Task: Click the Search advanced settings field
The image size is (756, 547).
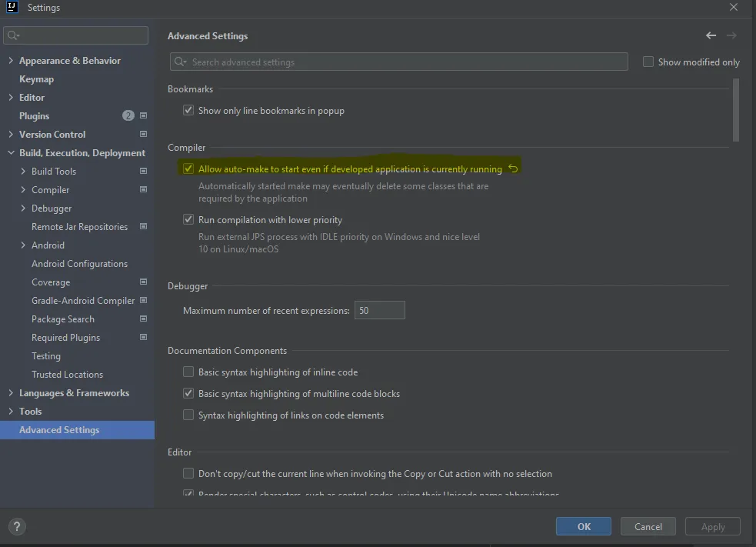Action: coord(400,62)
